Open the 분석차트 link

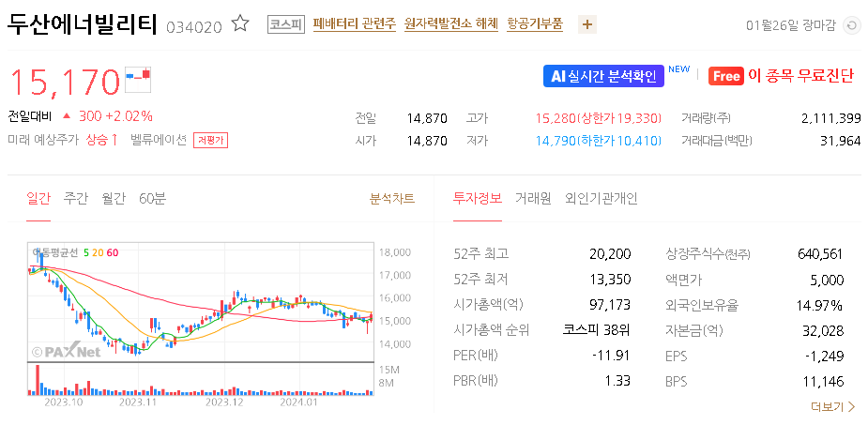pyautogui.click(x=392, y=199)
